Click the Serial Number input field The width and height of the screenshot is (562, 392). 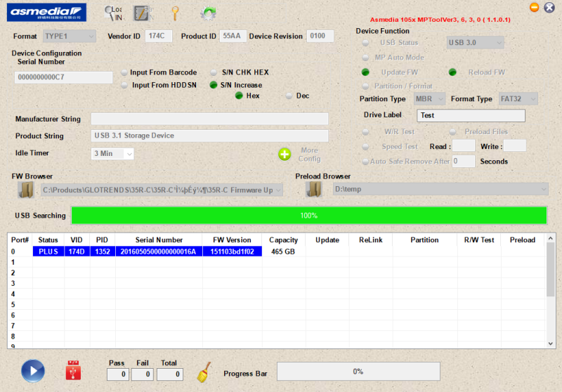63,77
